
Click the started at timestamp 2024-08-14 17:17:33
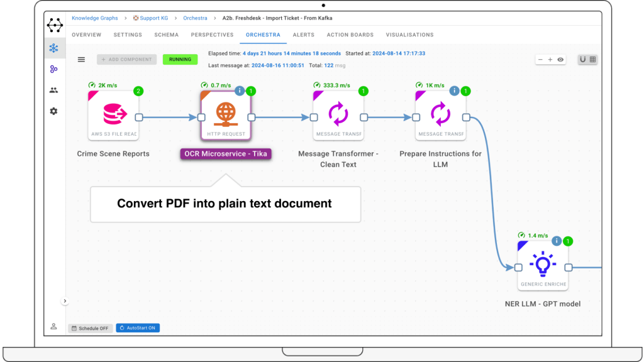(399, 53)
